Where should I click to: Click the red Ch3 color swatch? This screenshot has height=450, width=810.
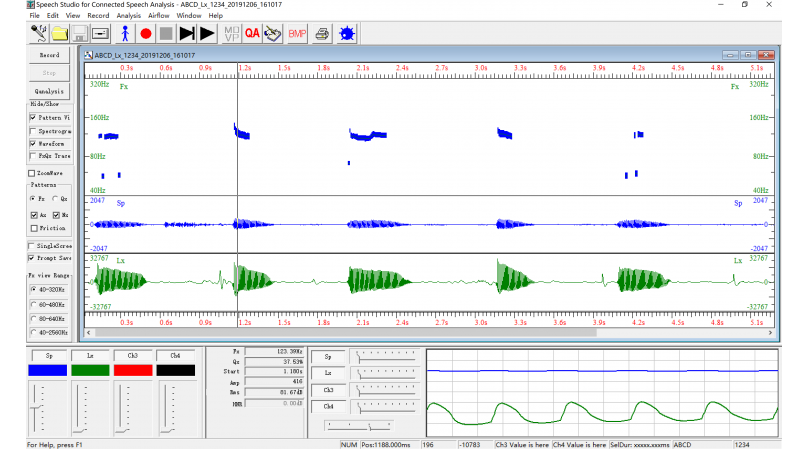tap(133, 371)
